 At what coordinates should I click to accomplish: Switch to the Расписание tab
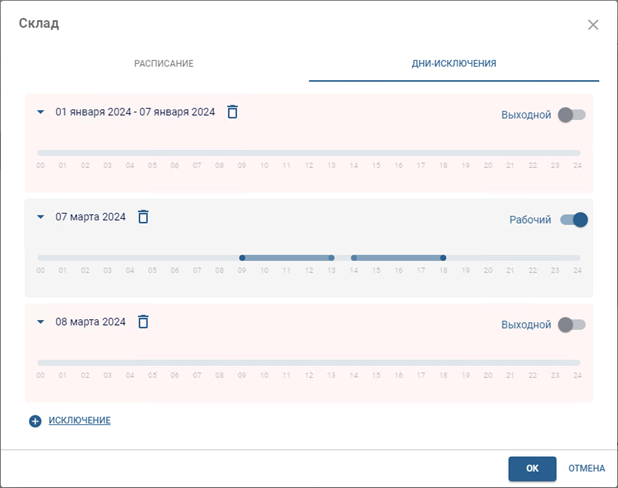164,63
